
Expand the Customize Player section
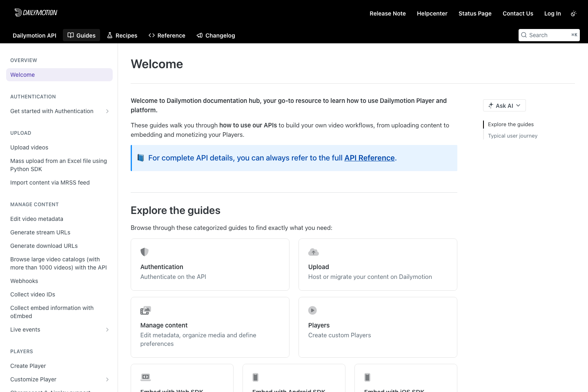(x=107, y=379)
